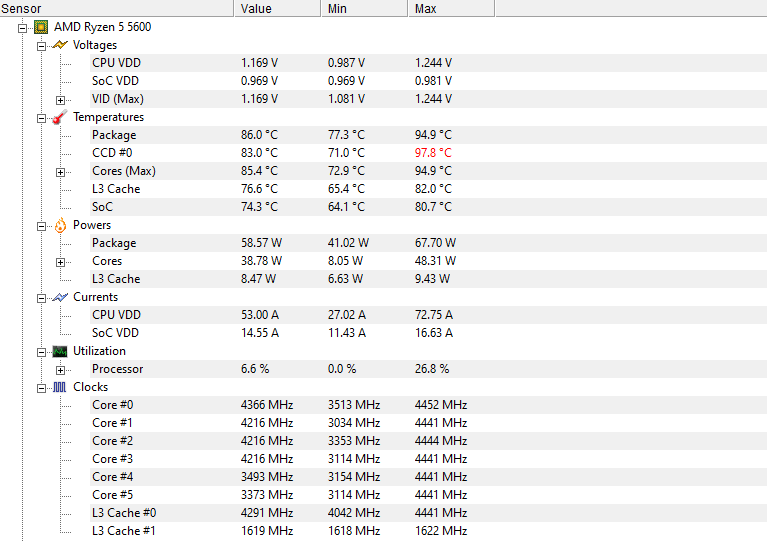The height and width of the screenshot is (542, 767).
Task: Expand the Processor utilization entry
Action: pyautogui.click(x=60, y=369)
